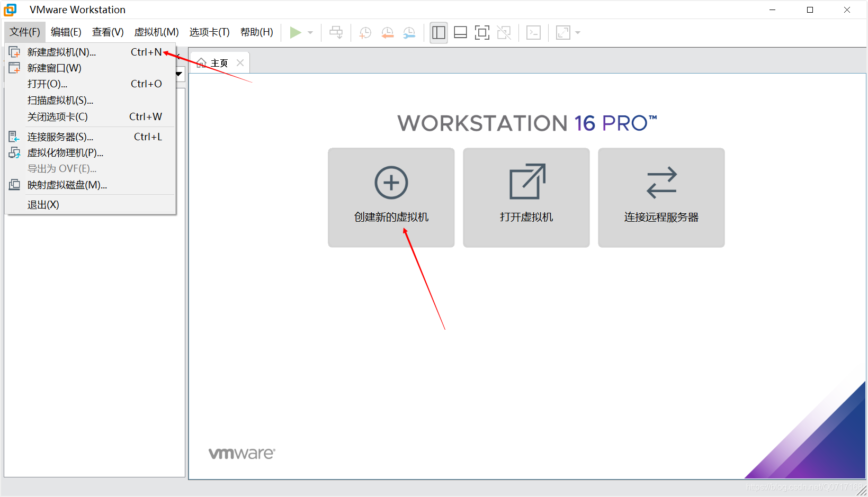Screen dimensions: 868x497
Task: Click the Revert to Snapshot toolbar icon
Action: point(388,33)
